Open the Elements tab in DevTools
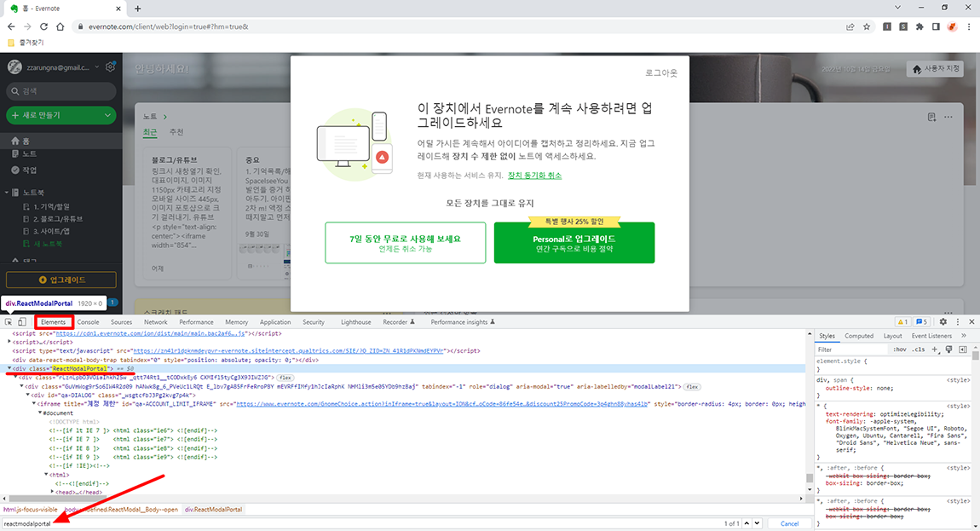The image size is (980, 531). [53, 322]
